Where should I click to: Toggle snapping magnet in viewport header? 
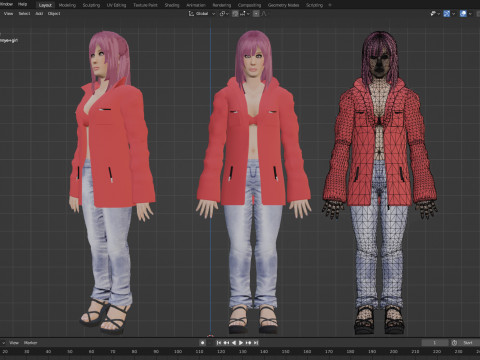(x=235, y=14)
